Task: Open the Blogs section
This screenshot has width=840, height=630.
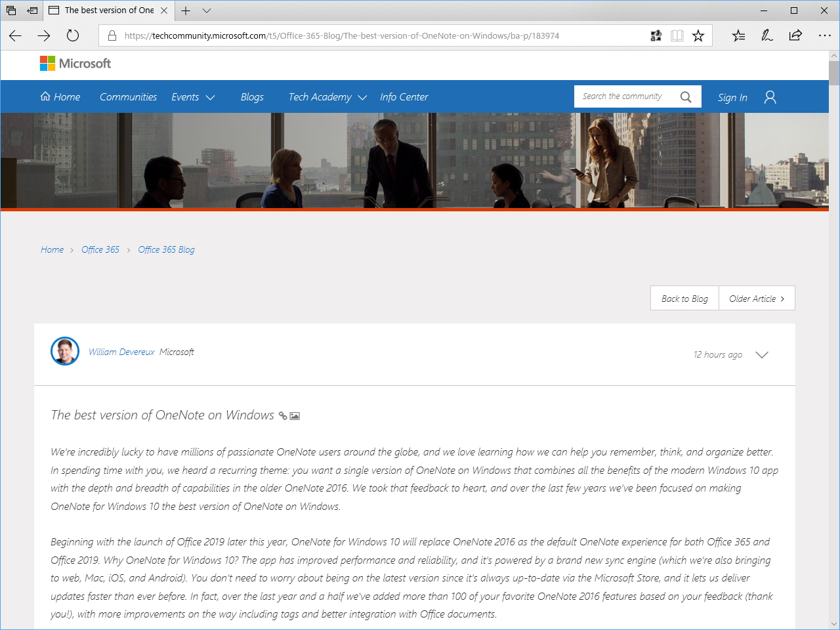Action: click(x=252, y=97)
